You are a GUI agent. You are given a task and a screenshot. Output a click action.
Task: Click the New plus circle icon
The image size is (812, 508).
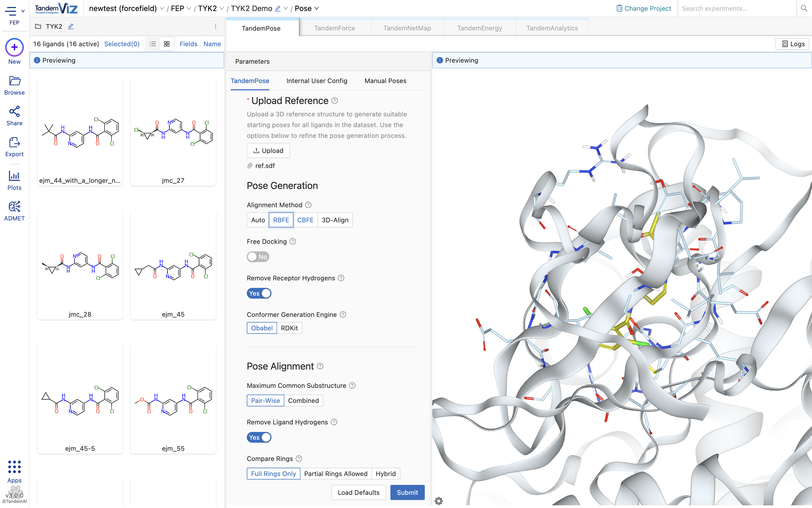pos(15,47)
